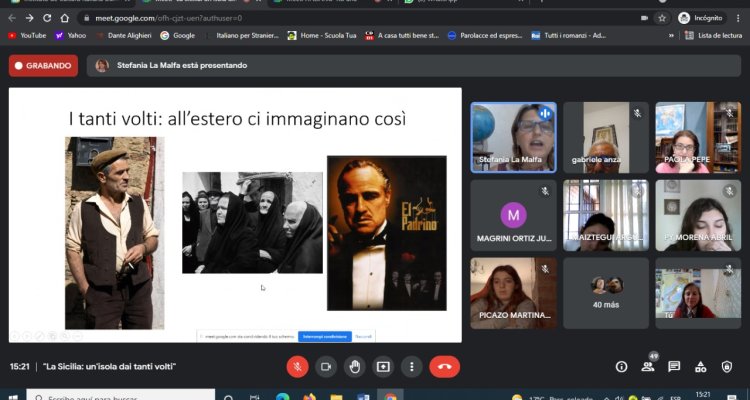Expand hidden bookmarks with double chevron
This screenshot has width=750, height=400.
coord(671,35)
